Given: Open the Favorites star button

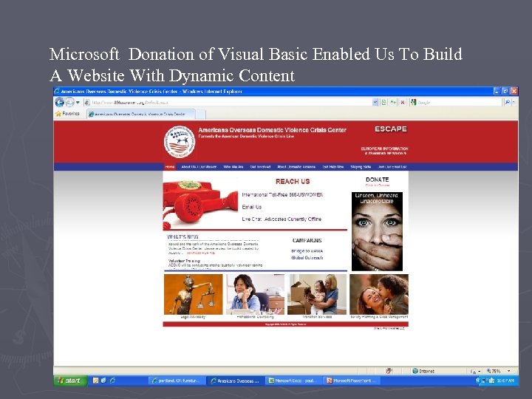Looking at the screenshot, I should coord(67,114).
